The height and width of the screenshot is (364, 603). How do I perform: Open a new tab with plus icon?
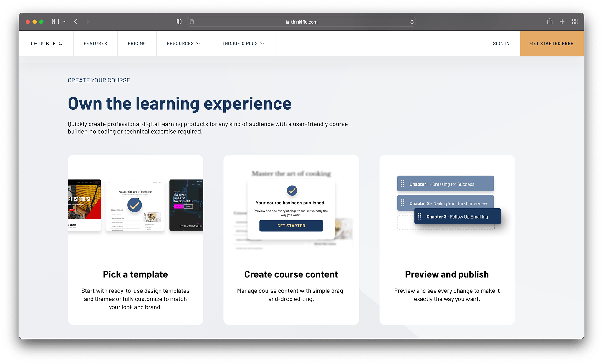pyautogui.click(x=562, y=21)
